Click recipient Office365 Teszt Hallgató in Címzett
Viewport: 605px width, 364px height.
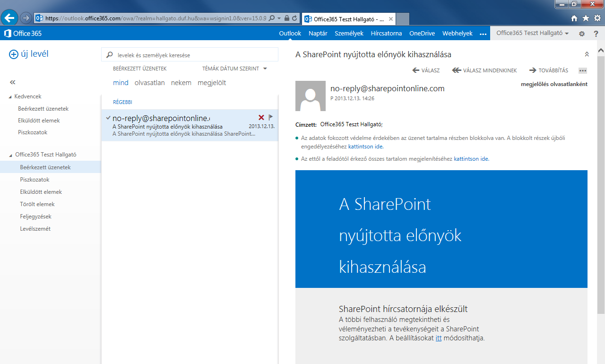pos(351,124)
